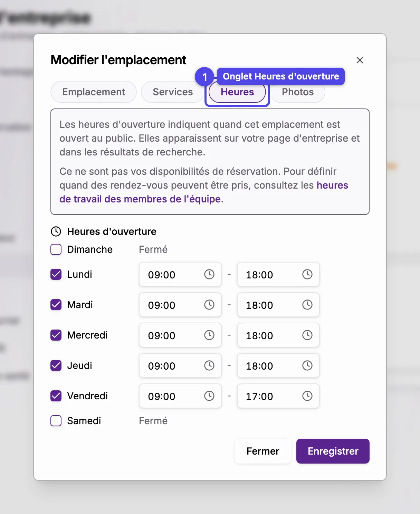The height and width of the screenshot is (514, 420).
Task: Enable the Samedi checkbox
Action: click(x=56, y=421)
